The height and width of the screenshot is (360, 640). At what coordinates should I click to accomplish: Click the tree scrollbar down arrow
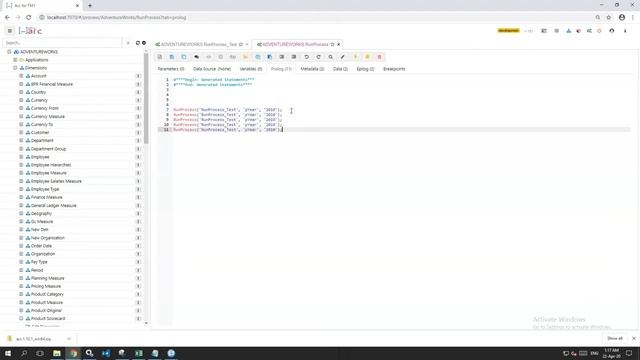coord(146,323)
